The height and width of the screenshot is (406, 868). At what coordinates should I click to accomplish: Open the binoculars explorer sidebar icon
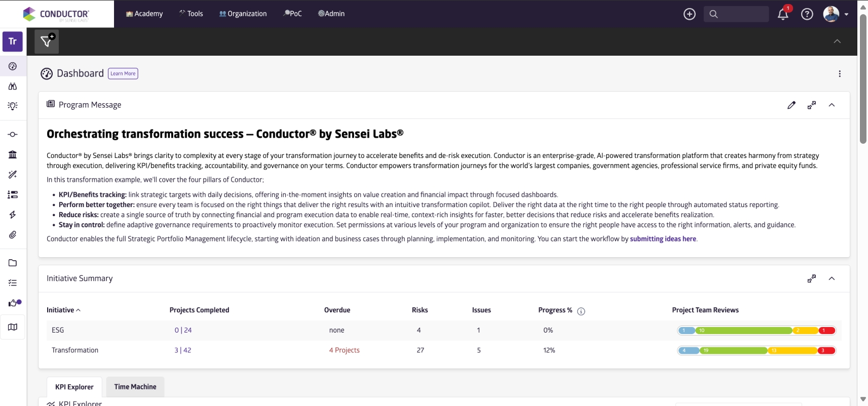pyautogui.click(x=13, y=86)
